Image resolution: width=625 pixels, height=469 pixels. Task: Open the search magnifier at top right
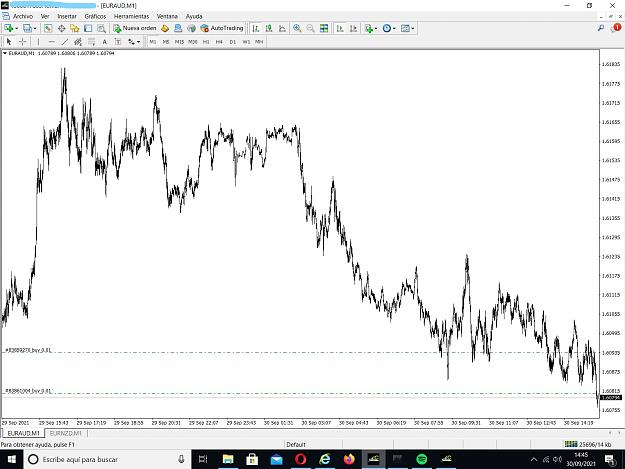pos(601,28)
